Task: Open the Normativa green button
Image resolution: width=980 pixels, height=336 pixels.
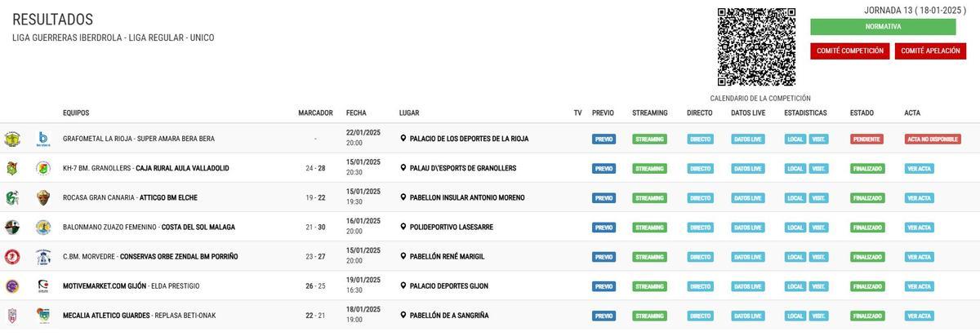Action: click(x=883, y=27)
